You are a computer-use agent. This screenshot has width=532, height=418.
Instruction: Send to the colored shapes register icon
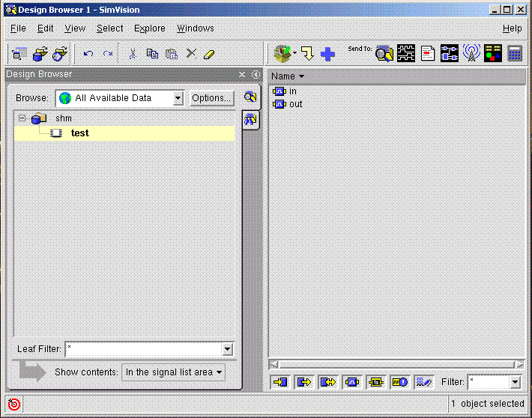pyautogui.click(x=492, y=53)
